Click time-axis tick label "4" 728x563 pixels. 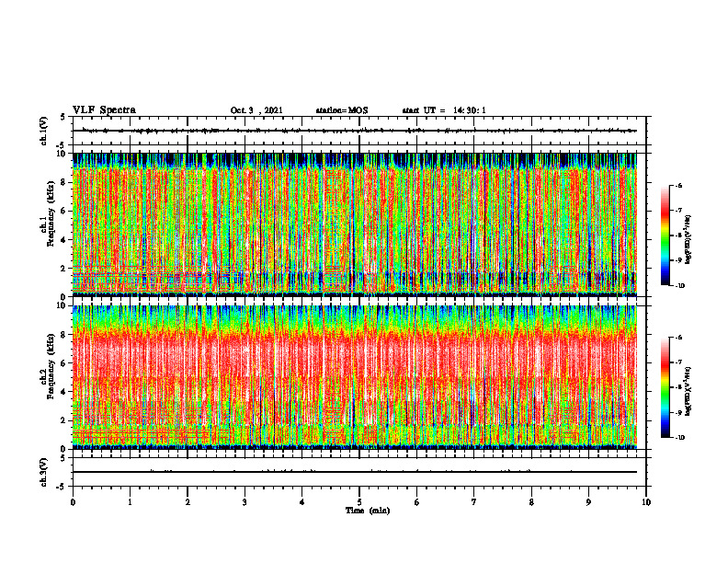(x=302, y=502)
